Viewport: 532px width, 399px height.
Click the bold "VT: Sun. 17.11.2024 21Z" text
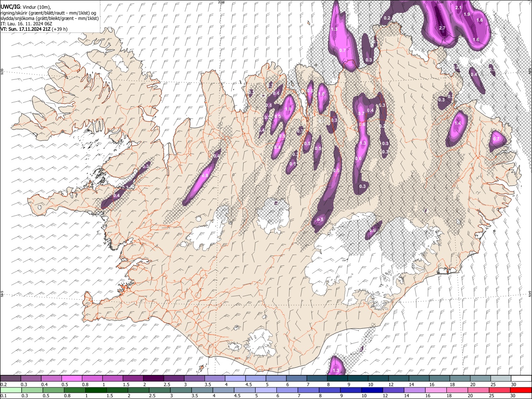coord(26,29)
